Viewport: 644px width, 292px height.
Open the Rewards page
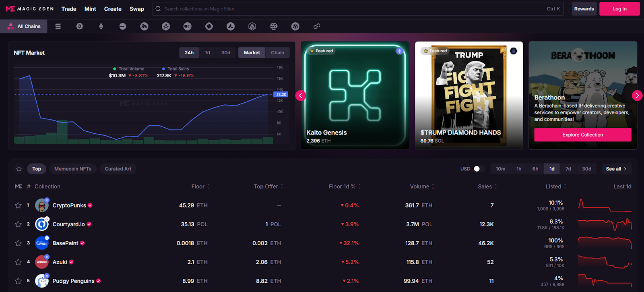584,9
